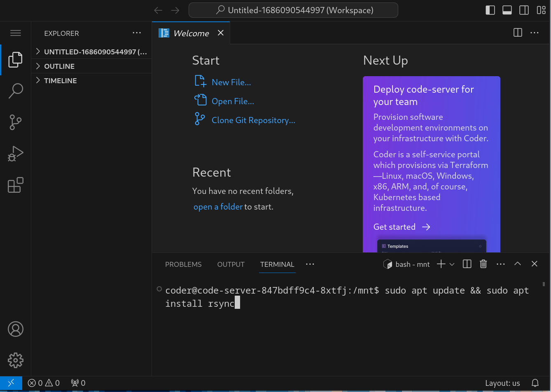
Task: Go back using the left arrow
Action: [158, 10]
